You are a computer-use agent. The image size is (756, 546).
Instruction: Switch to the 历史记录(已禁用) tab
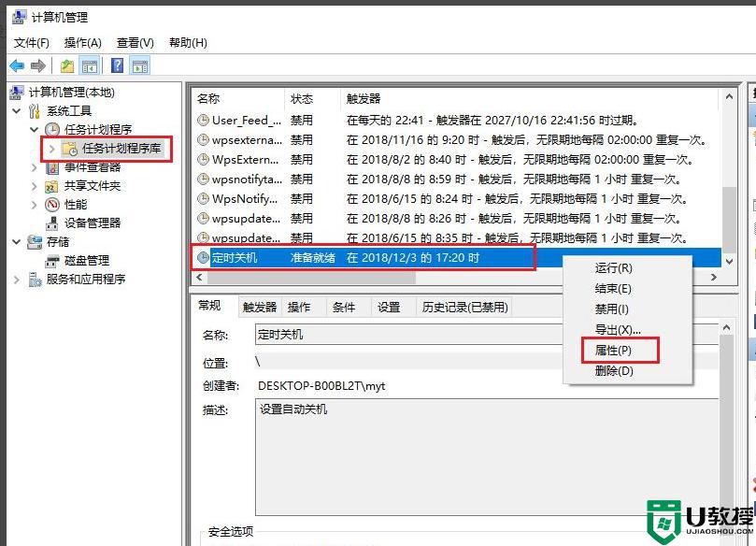click(x=464, y=307)
